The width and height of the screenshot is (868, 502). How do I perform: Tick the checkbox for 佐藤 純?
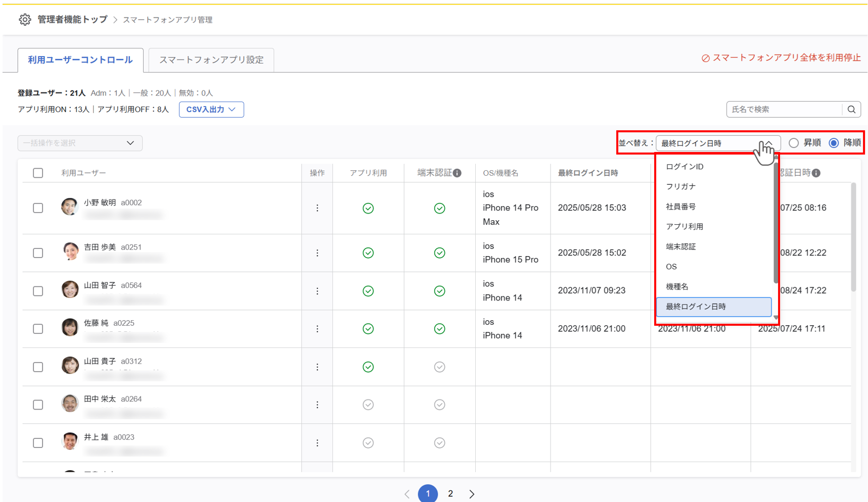pos(38,329)
